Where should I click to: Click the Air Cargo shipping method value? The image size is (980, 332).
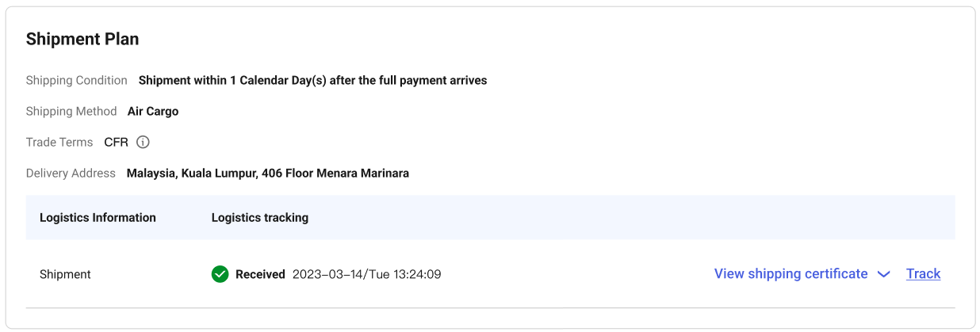click(x=153, y=112)
